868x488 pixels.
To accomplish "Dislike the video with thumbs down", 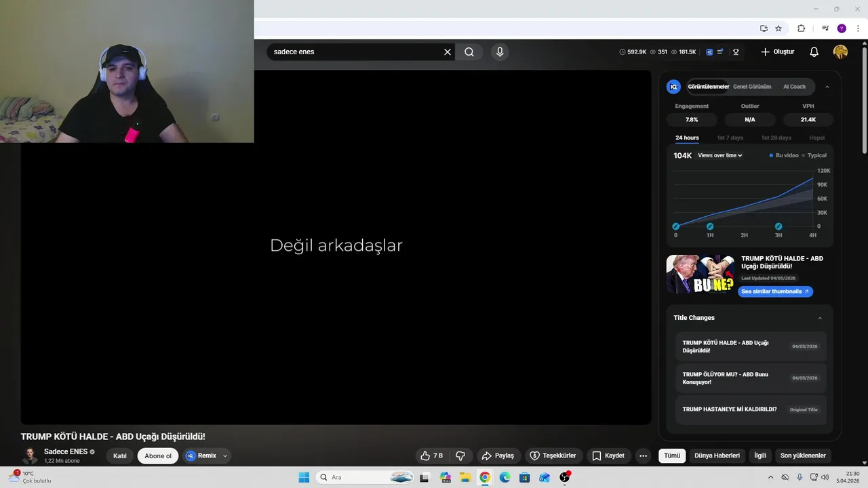I will point(460,455).
